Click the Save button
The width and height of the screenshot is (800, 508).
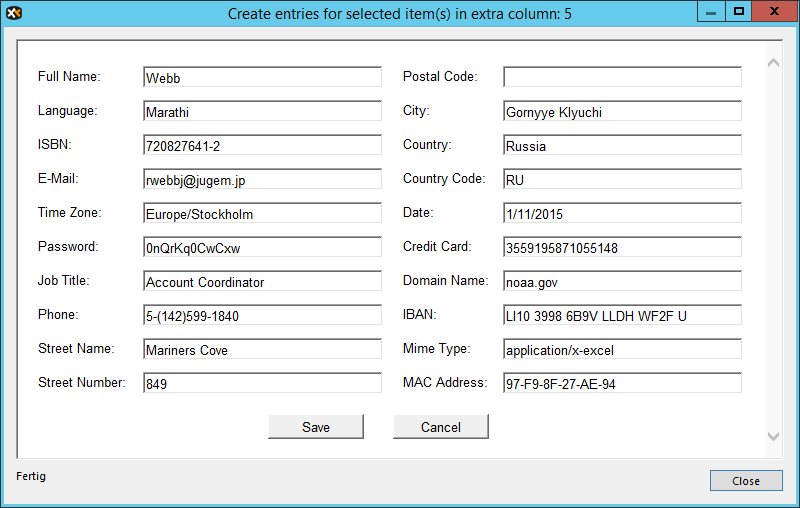pyautogui.click(x=316, y=427)
